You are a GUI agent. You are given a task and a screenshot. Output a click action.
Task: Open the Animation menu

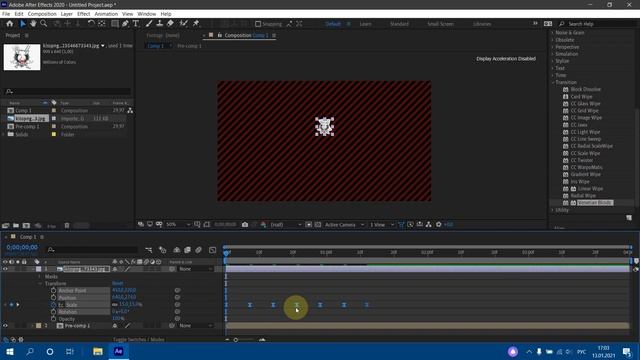click(x=106, y=14)
